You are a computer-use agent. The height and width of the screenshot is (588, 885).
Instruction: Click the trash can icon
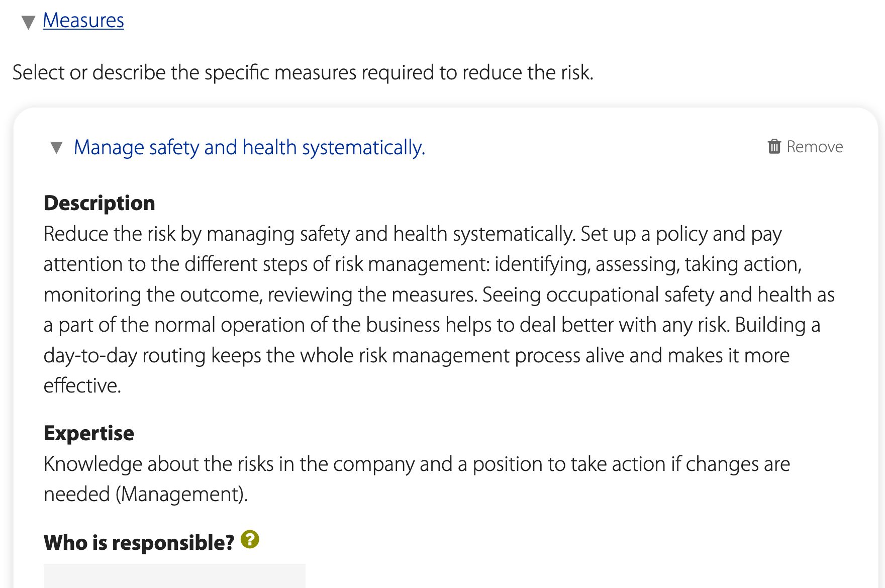[774, 147]
